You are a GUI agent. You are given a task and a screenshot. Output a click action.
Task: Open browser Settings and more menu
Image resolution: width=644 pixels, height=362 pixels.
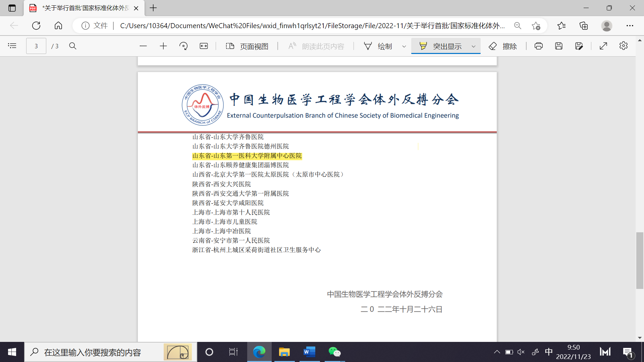tap(630, 26)
